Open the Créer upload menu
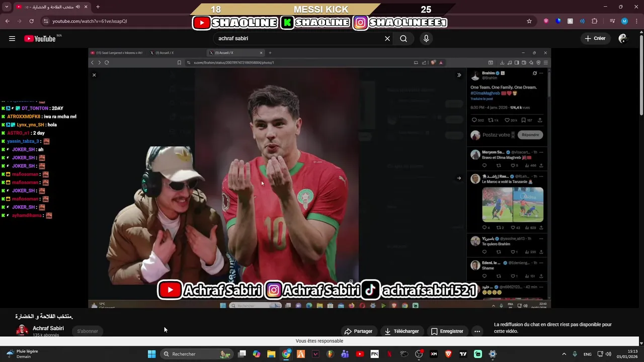This screenshot has height=362, width=644. pos(595,38)
